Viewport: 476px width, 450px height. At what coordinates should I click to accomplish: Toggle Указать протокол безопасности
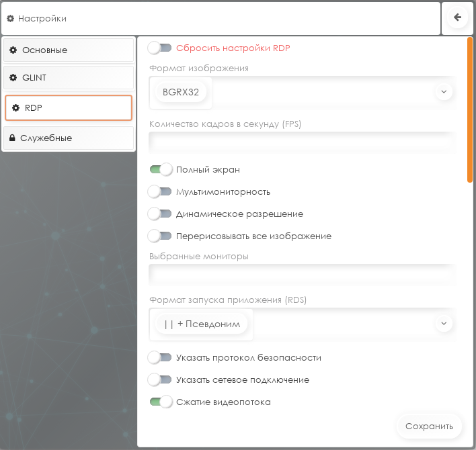(160, 358)
